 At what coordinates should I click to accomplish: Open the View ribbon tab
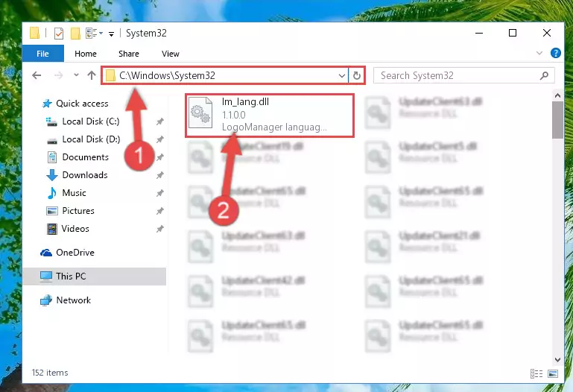pos(171,54)
